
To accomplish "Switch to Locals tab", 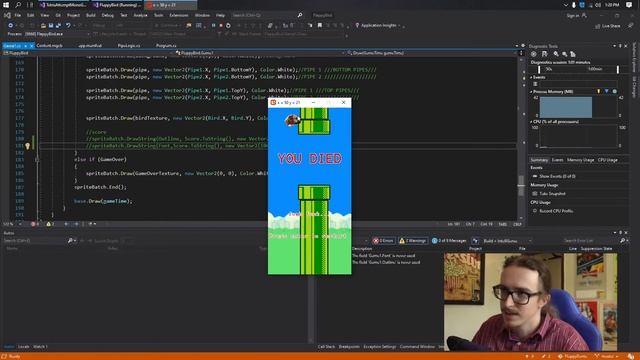I will click(23, 347).
